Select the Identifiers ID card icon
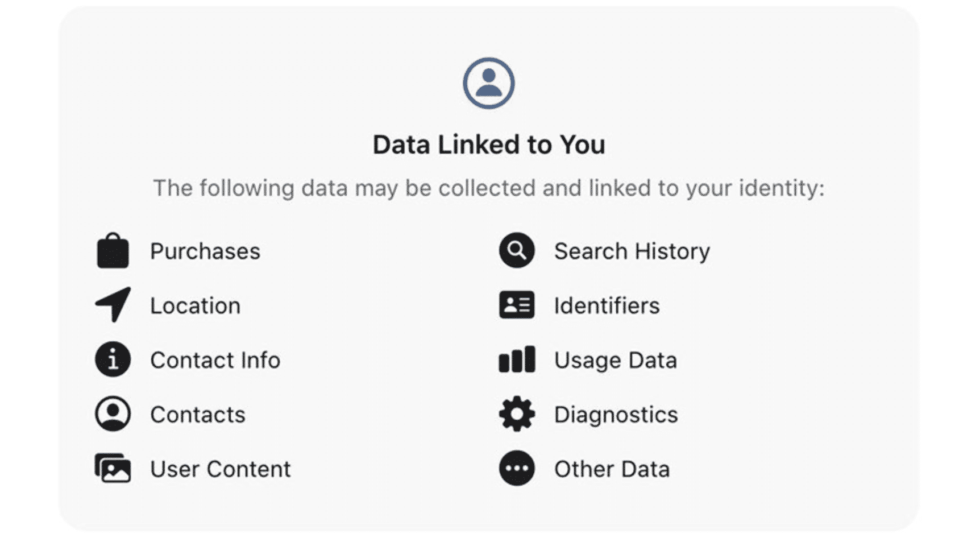 tap(516, 305)
